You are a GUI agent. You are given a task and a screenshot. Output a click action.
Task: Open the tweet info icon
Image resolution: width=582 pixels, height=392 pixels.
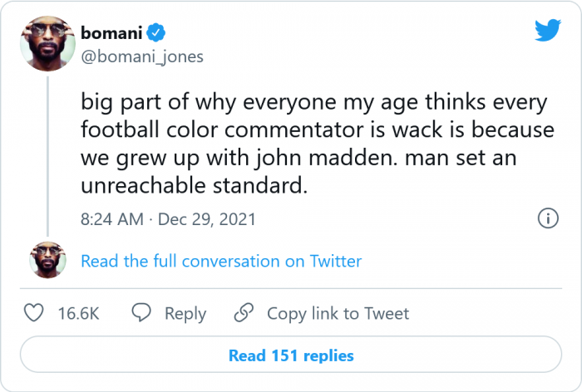coord(547,219)
